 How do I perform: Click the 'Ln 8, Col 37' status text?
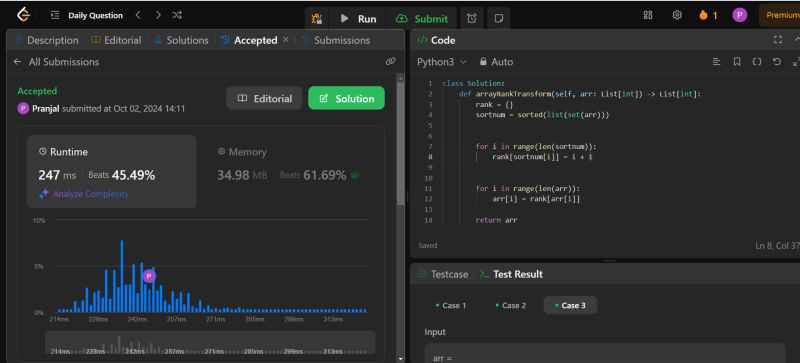(778, 246)
